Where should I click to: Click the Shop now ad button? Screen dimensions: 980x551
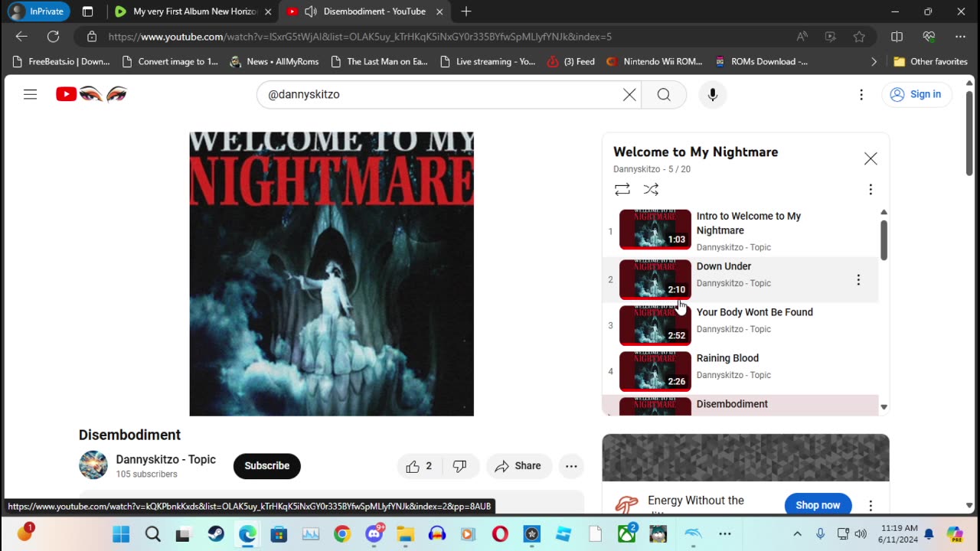(x=818, y=505)
